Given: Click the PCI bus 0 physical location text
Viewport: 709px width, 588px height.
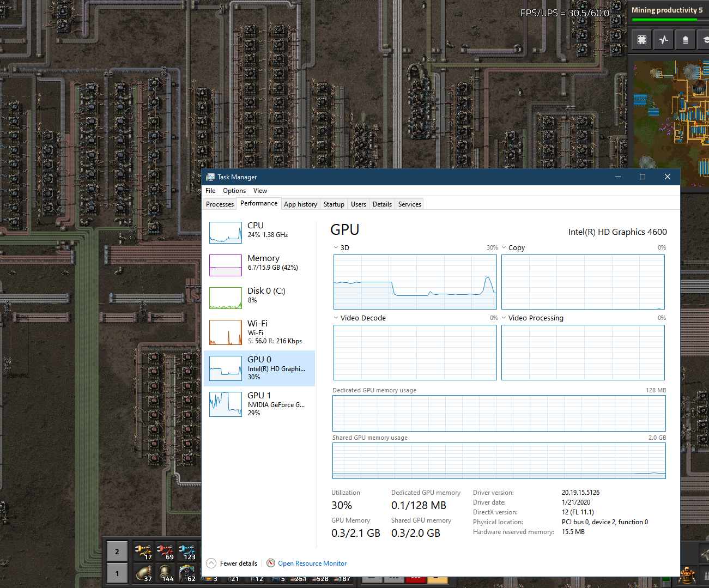Looking at the screenshot, I should point(605,522).
